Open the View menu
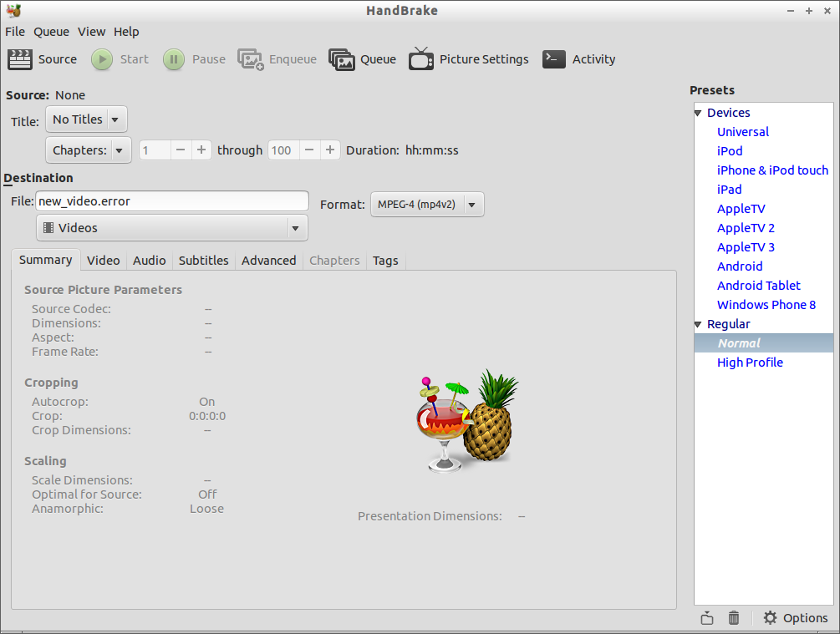The height and width of the screenshot is (634, 840). coord(92,32)
